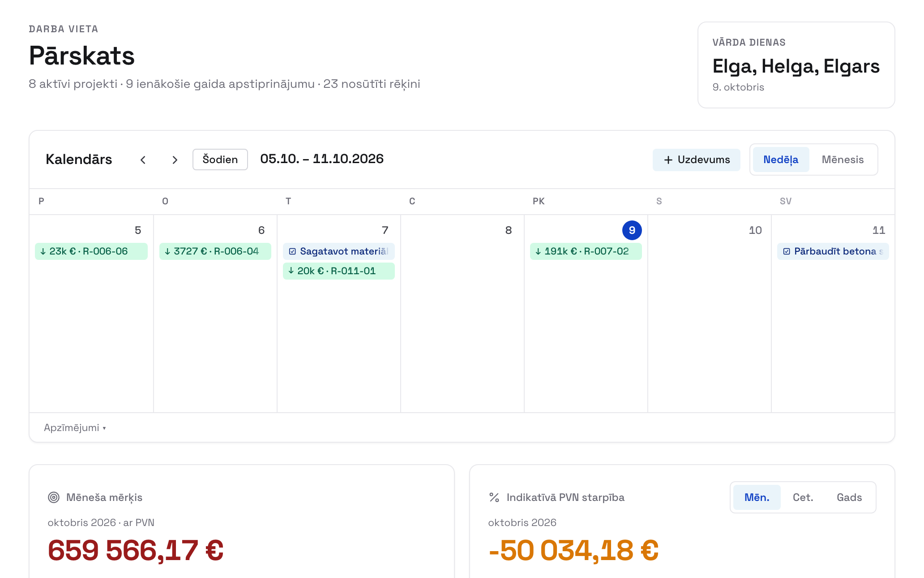Go to previous week with left chevron
924x578 pixels.
click(x=143, y=160)
